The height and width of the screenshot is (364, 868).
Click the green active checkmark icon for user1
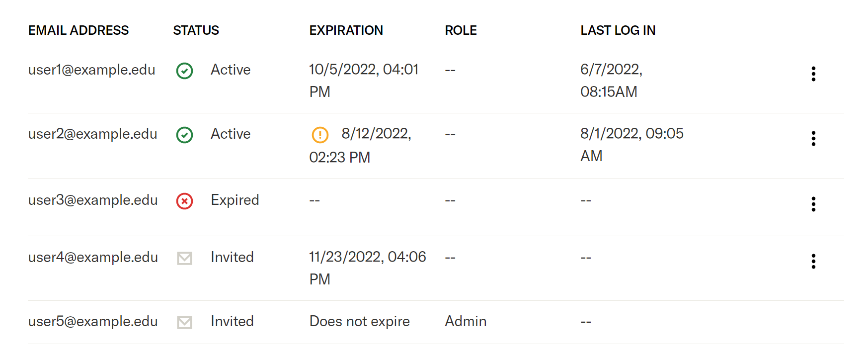tap(184, 71)
